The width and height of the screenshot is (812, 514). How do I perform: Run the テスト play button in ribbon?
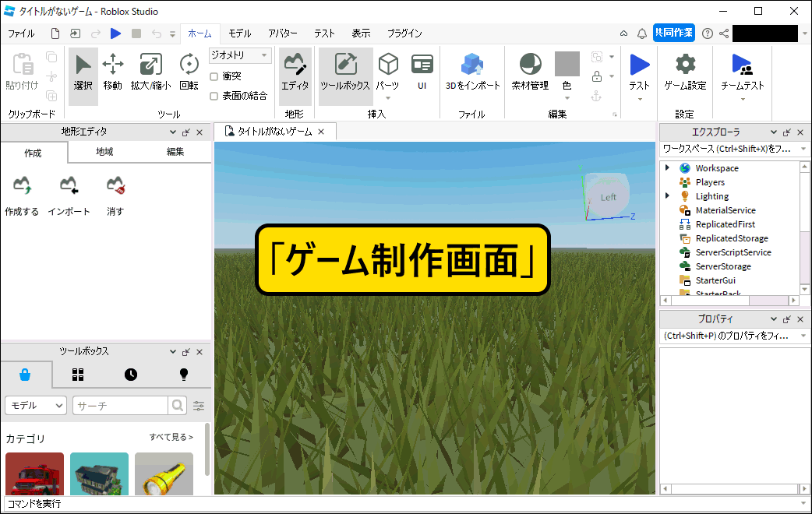pyautogui.click(x=640, y=65)
